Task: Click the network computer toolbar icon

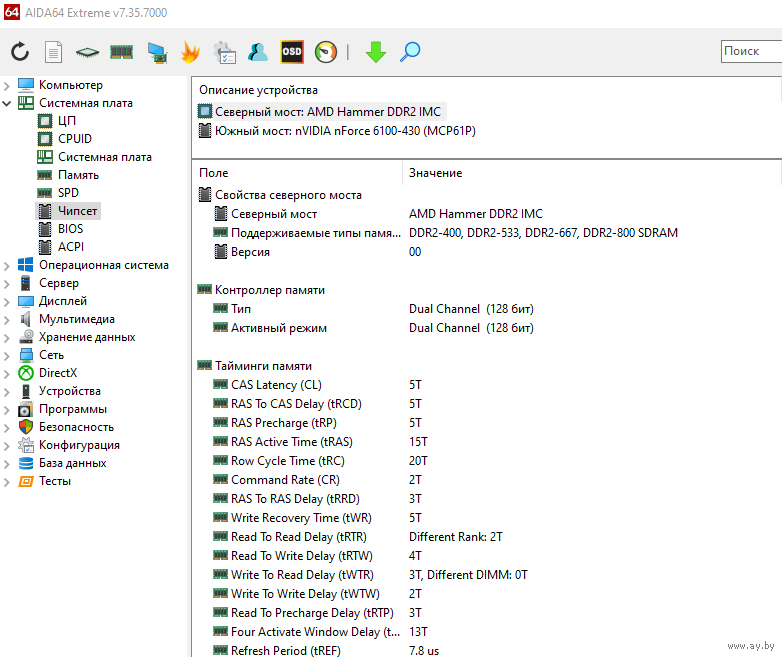Action: tap(157, 52)
